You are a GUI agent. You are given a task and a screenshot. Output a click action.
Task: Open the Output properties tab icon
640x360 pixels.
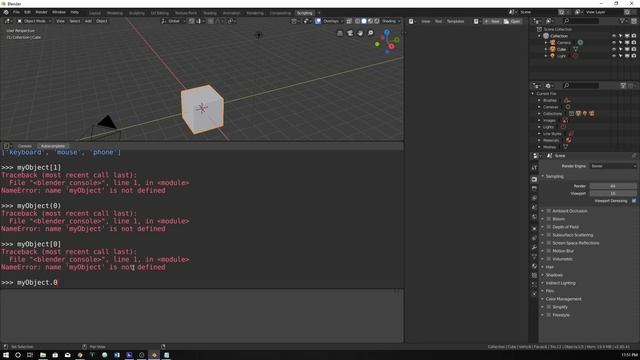(x=534, y=189)
